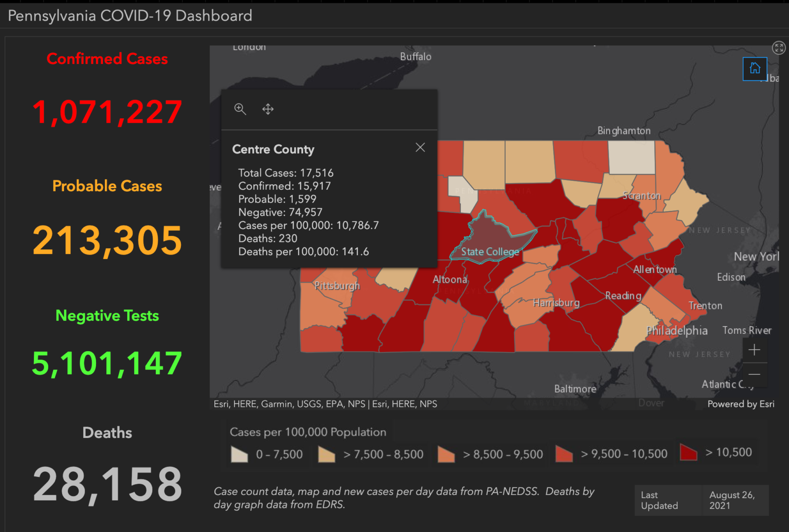Close the Centre County popup
Screen dimensions: 789x532
pos(420,147)
